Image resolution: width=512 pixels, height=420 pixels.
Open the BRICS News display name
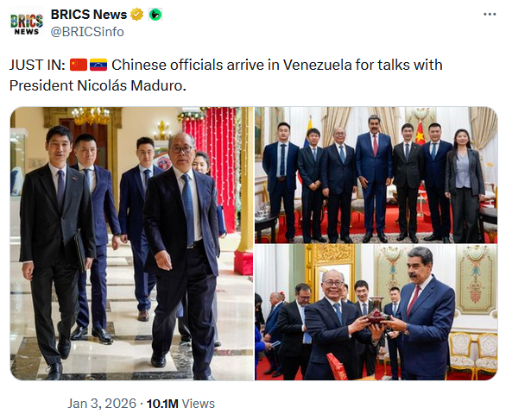(x=89, y=15)
